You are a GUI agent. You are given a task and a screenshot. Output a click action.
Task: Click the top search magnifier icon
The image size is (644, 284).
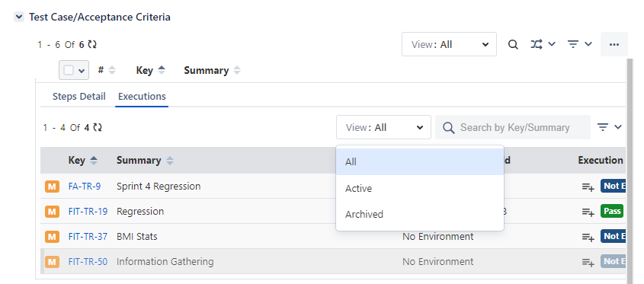pos(513,44)
